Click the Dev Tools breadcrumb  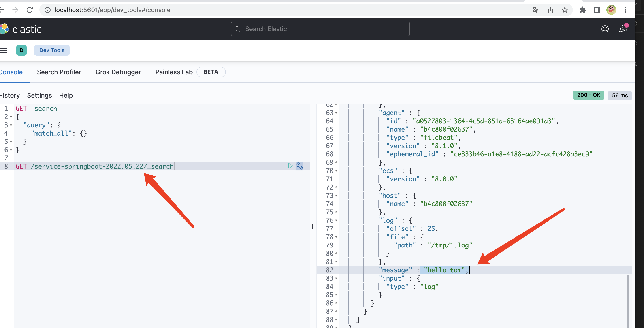(x=52, y=50)
